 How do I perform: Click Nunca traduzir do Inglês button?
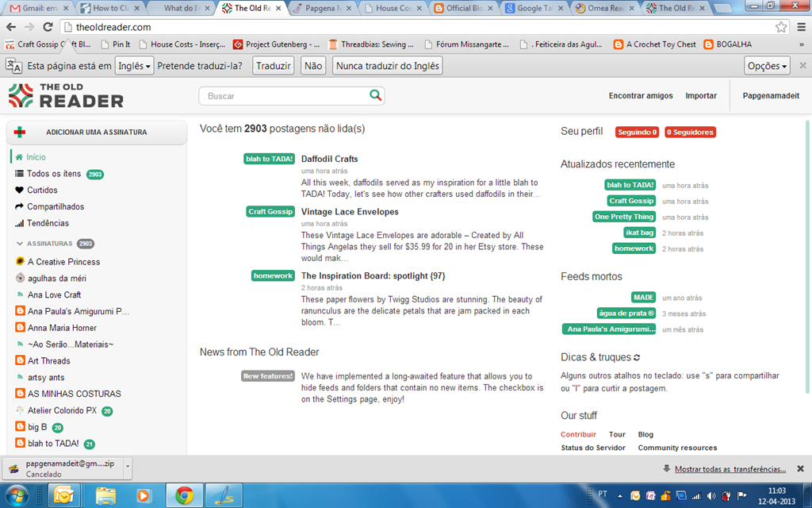(387, 66)
